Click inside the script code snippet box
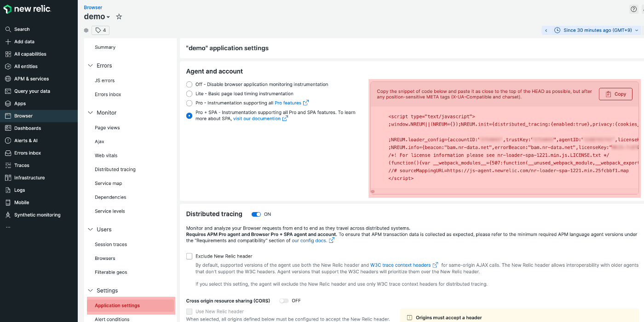The height and width of the screenshot is (322, 644). click(505, 147)
